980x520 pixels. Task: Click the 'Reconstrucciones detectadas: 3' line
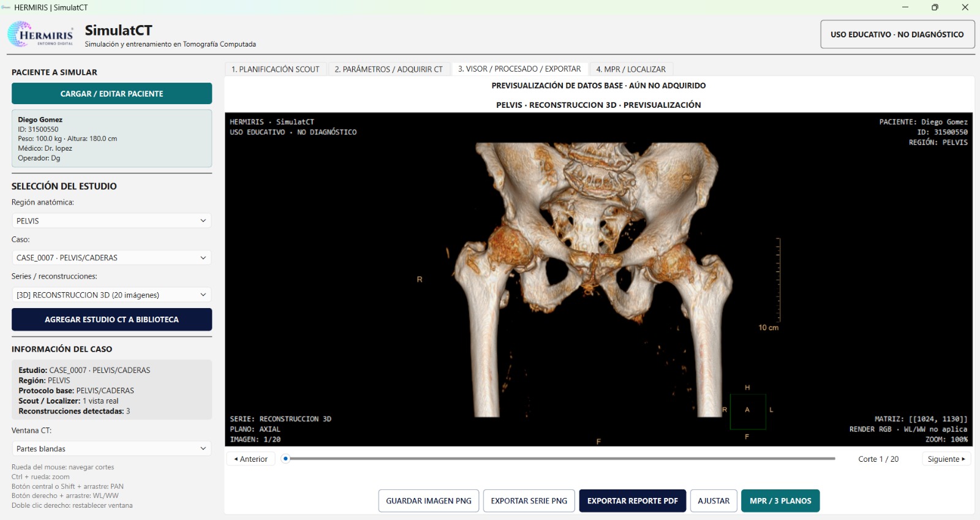click(x=74, y=411)
